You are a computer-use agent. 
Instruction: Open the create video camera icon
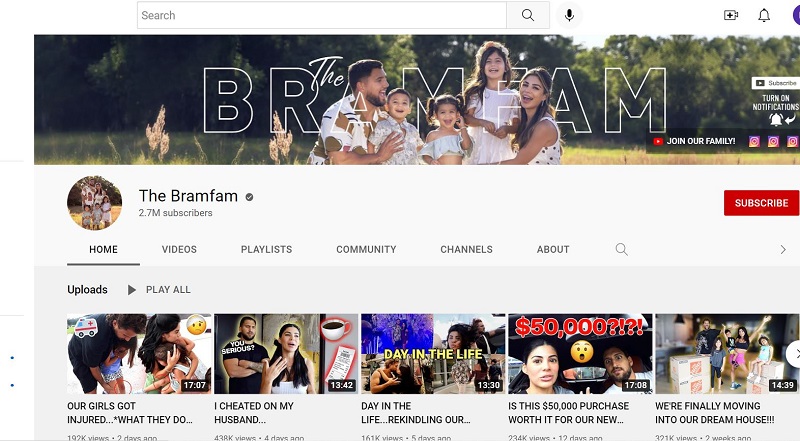[x=731, y=15]
